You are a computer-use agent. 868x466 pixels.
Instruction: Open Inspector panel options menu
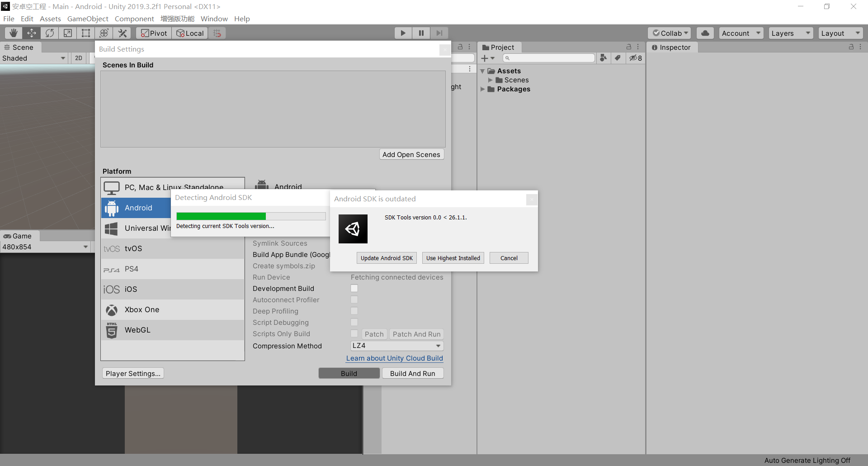860,47
